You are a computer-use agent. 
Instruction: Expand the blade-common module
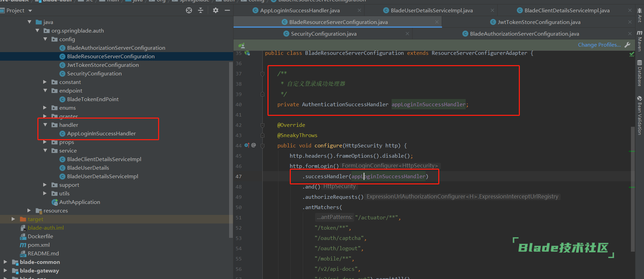(5, 262)
